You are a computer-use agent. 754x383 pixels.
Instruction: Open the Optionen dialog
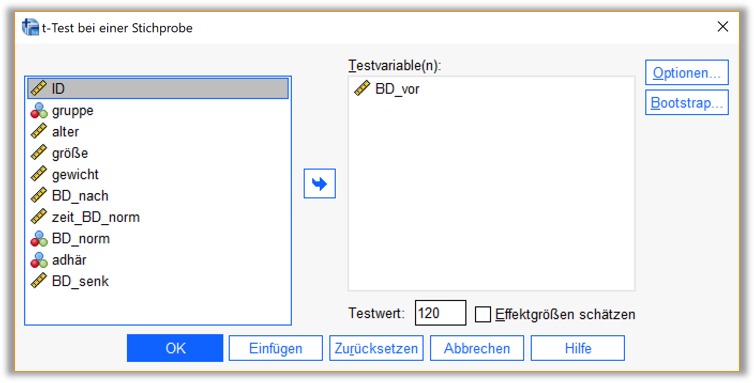(687, 73)
